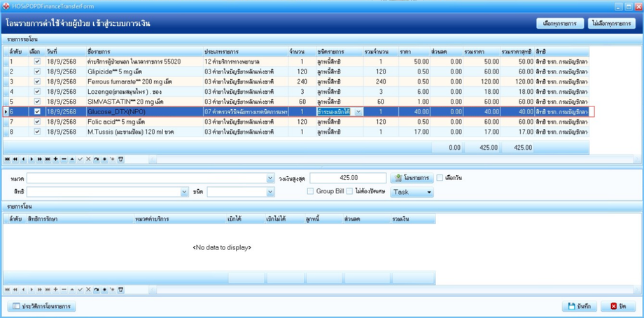This screenshot has width=644, height=318.
Task: Click edit triangle icon in รายการรอโอน navigator
Action: pos(72,158)
